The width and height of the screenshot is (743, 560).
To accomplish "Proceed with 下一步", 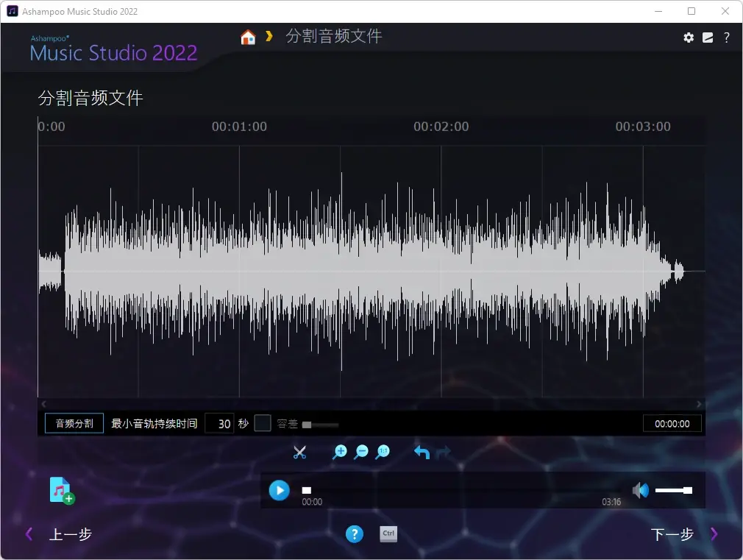I will [672, 534].
